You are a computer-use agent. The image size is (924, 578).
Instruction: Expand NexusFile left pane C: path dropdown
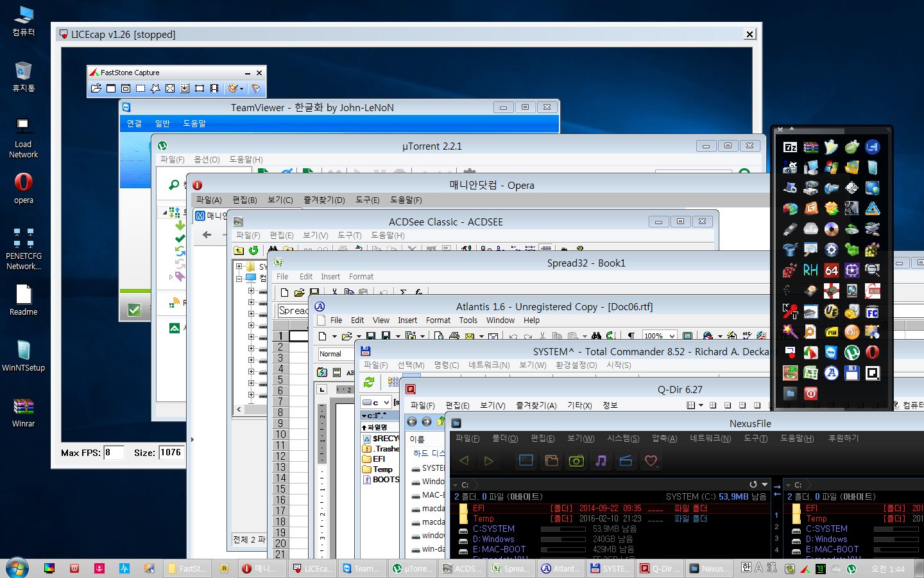455,485
